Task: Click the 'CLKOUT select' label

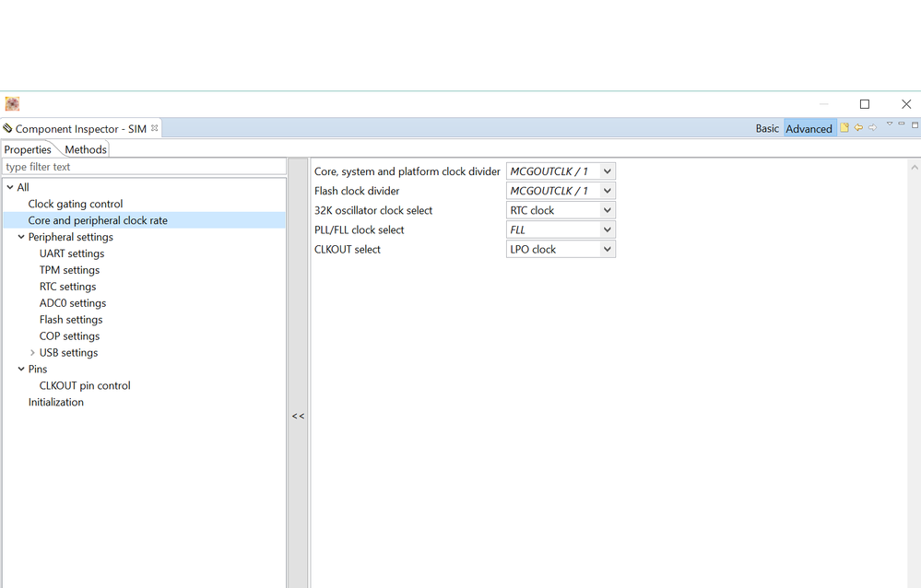Action: pos(348,249)
